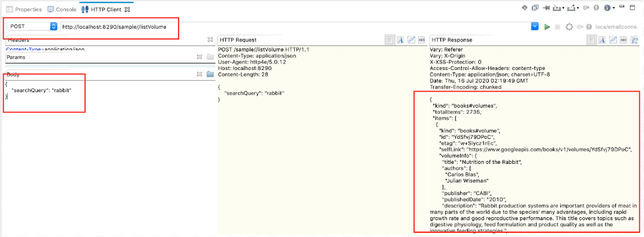Click the 'HTTP Response' panel title
644x237 pixels.
point(452,40)
